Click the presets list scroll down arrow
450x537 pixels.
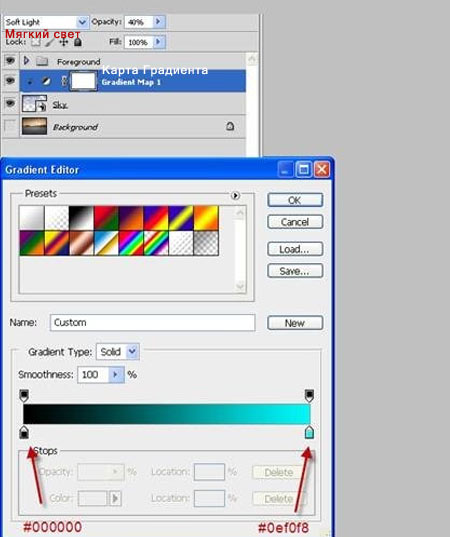tap(240, 286)
